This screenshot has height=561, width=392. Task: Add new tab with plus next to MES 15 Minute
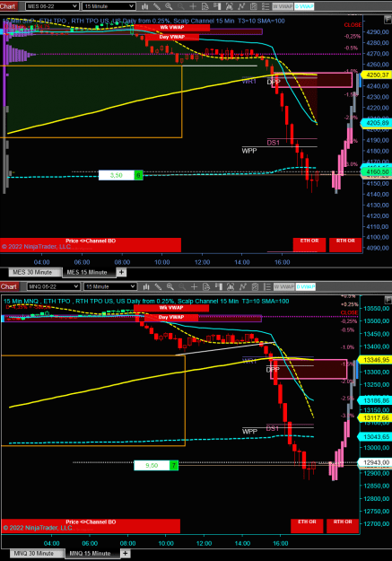pos(122,272)
